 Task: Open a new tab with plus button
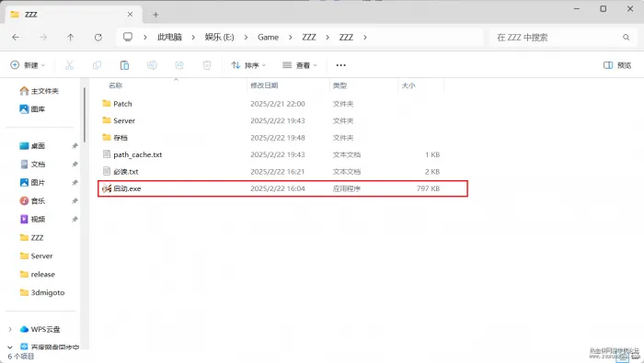155,15
